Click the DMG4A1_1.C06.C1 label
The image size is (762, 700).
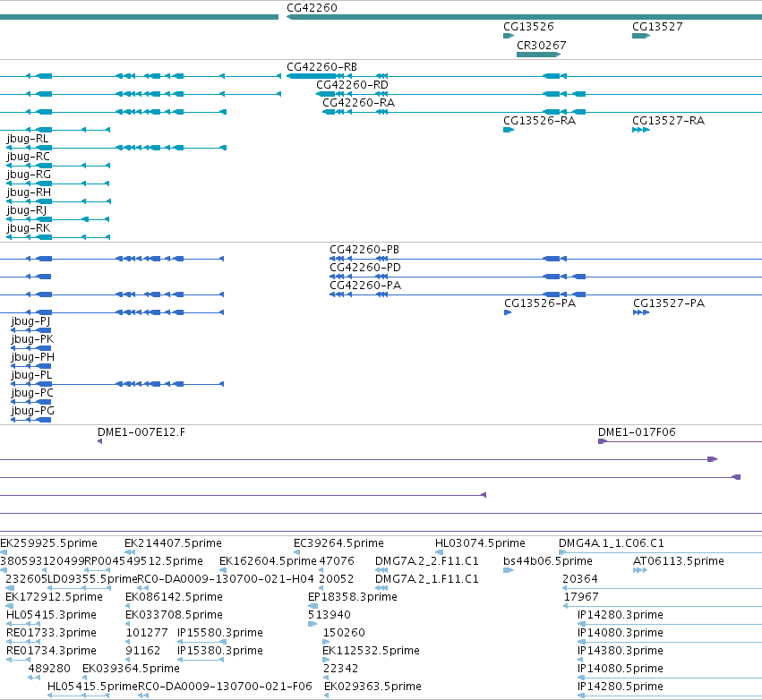612,543
